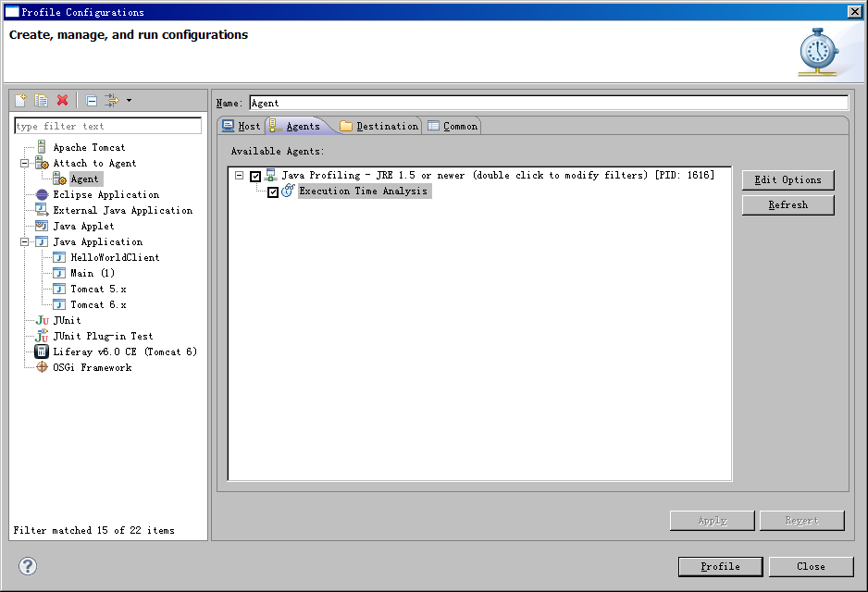Click the Tomcat 5.x configuration icon

pyautogui.click(x=59, y=289)
